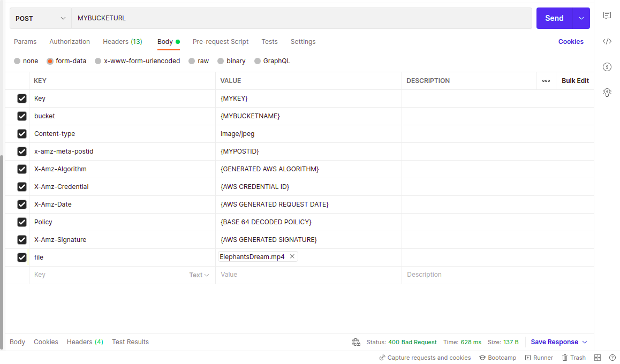The width and height of the screenshot is (620, 364).
Task: Click the 137 B response size
Action: tap(511, 342)
